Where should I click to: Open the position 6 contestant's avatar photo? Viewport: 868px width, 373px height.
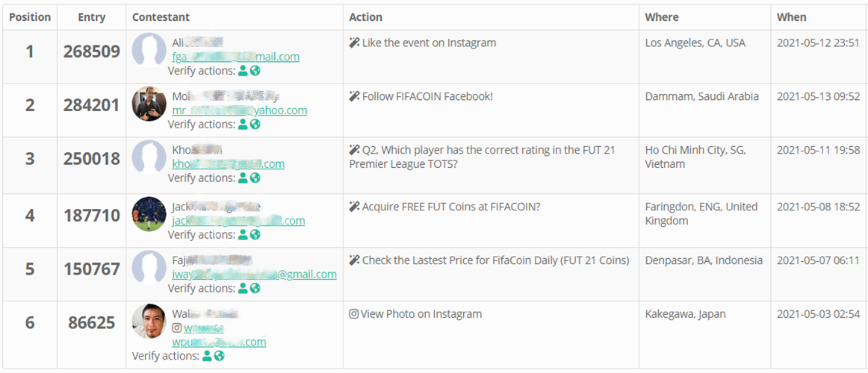point(149,322)
